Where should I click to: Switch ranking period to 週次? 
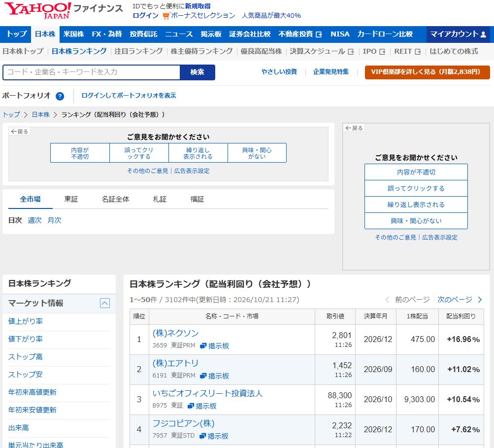click(x=34, y=220)
